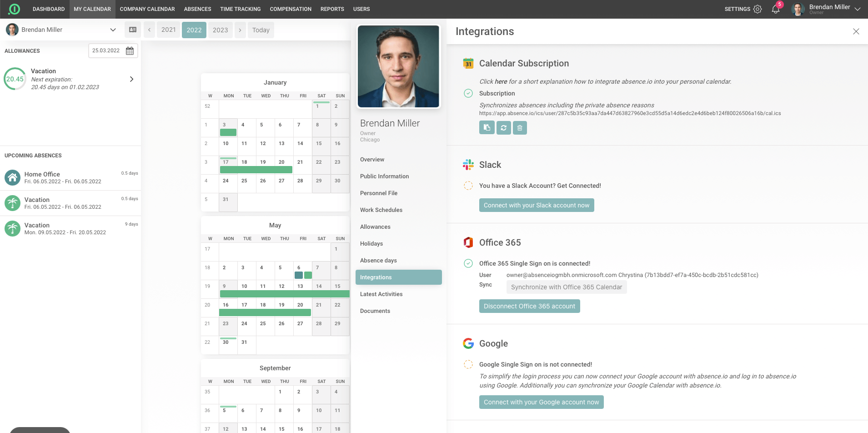Image resolution: width=868 pixels, height=433 pixels.
Task: Click the Home Office absence icon
Action: [x=13, y=177]
